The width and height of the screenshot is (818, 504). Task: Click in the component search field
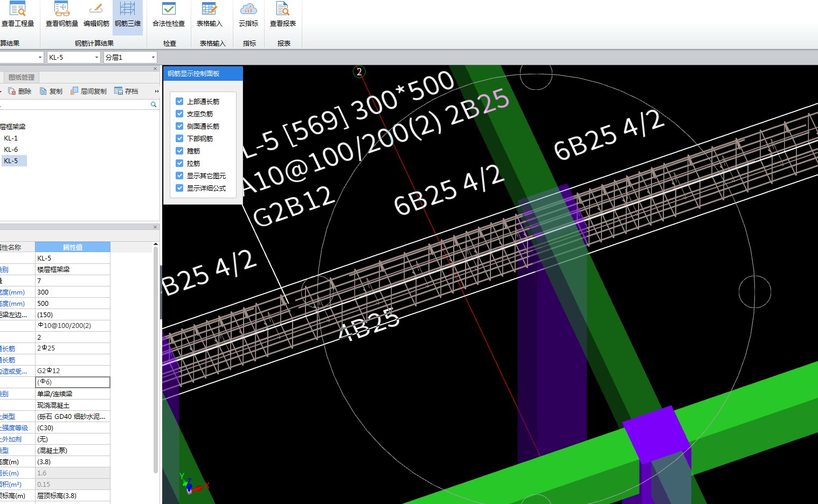click(x=74, y=104)
